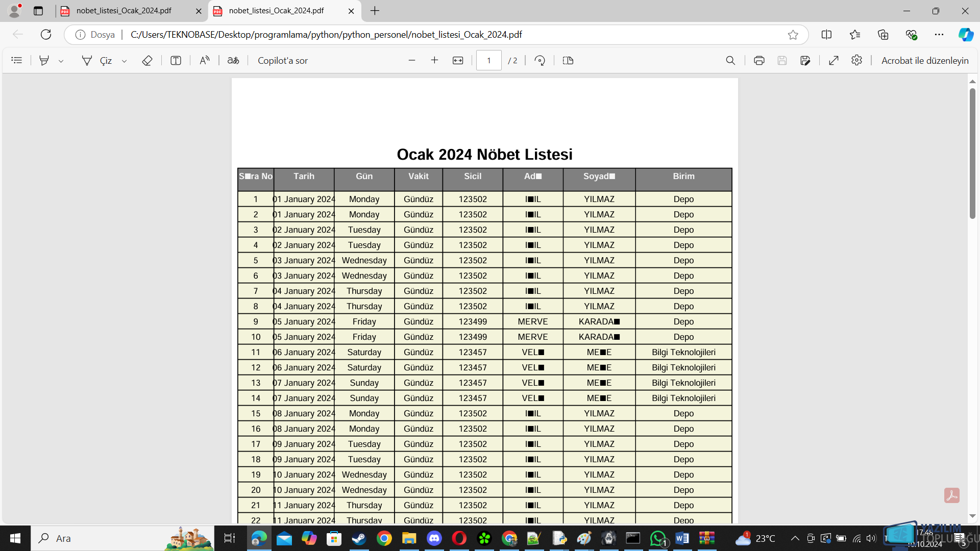
Task: Open split screen view
Action: (826, 34)
